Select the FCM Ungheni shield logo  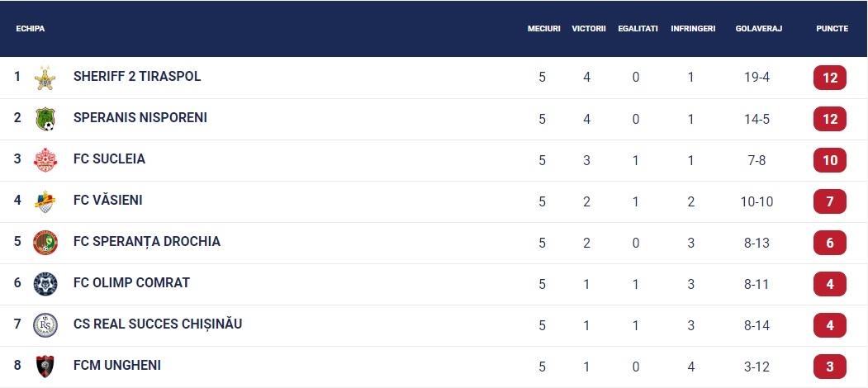(x=45, y=367)
